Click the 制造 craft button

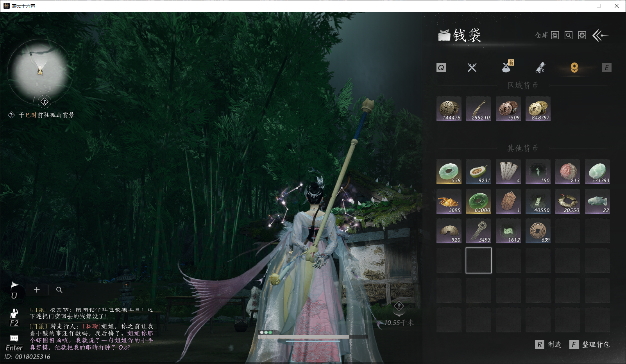click(x=549, y=344)
